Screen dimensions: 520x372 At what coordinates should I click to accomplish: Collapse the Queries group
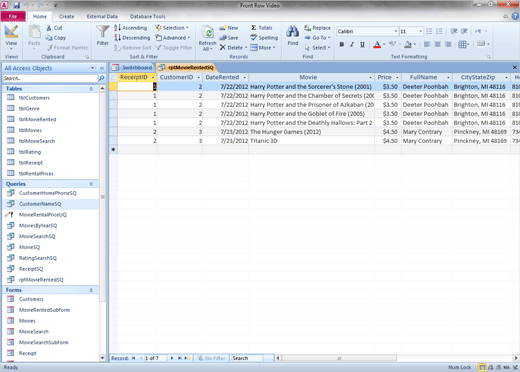click(91, 184)
